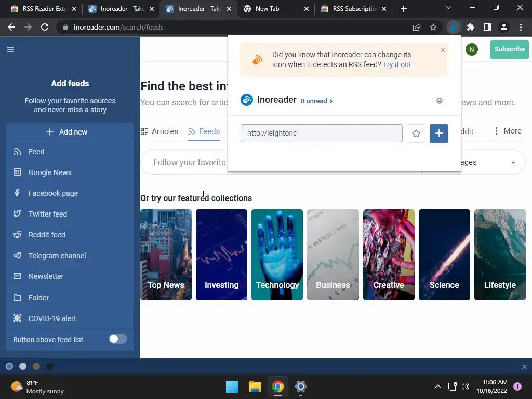532x399 pixels.
Task: Open the N user avatar
Action: pos(472,49)
